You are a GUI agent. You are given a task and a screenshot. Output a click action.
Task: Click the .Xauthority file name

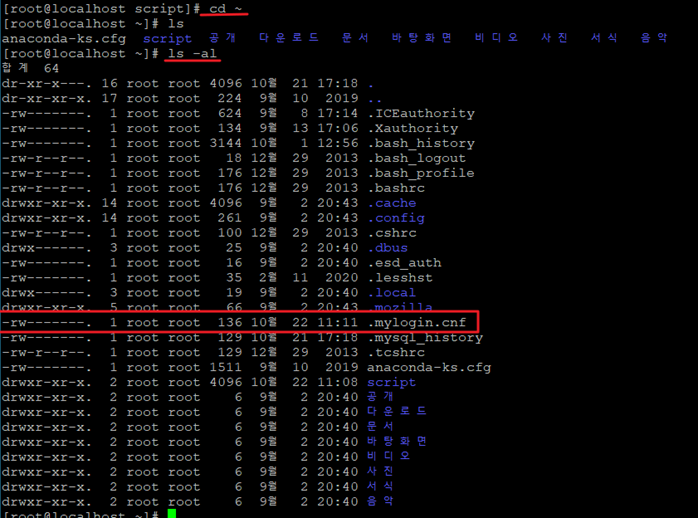(413, 129)
